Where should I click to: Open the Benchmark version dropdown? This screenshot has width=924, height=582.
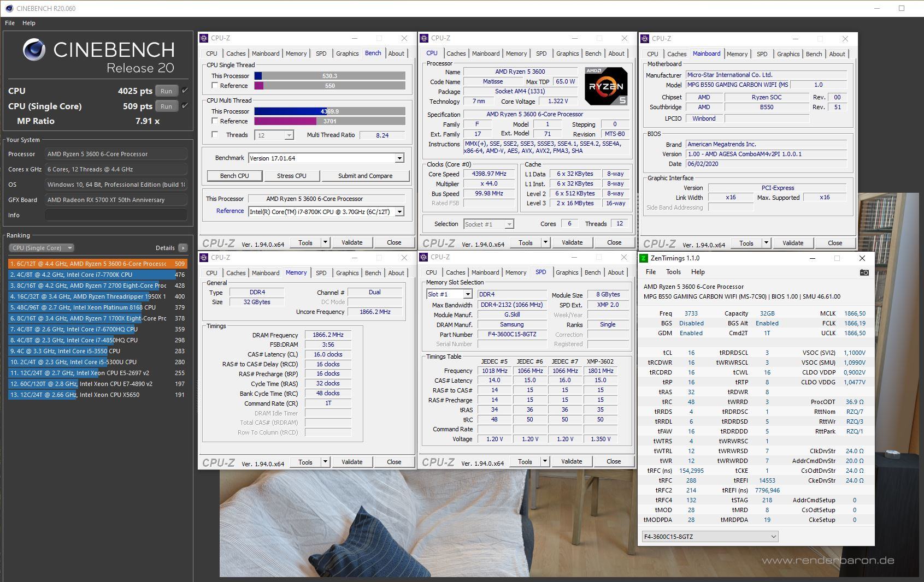(x=399, y=158)
